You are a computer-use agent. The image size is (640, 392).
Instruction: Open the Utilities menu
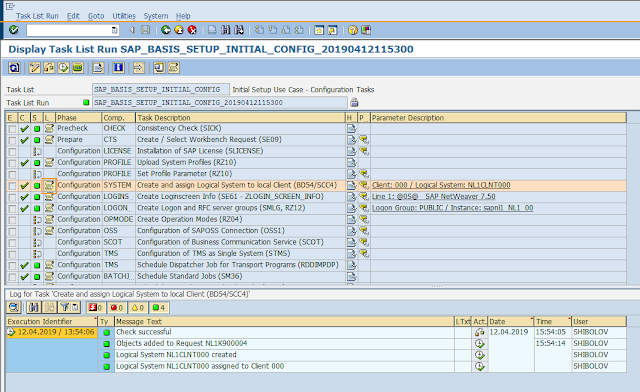click(124, 16)
